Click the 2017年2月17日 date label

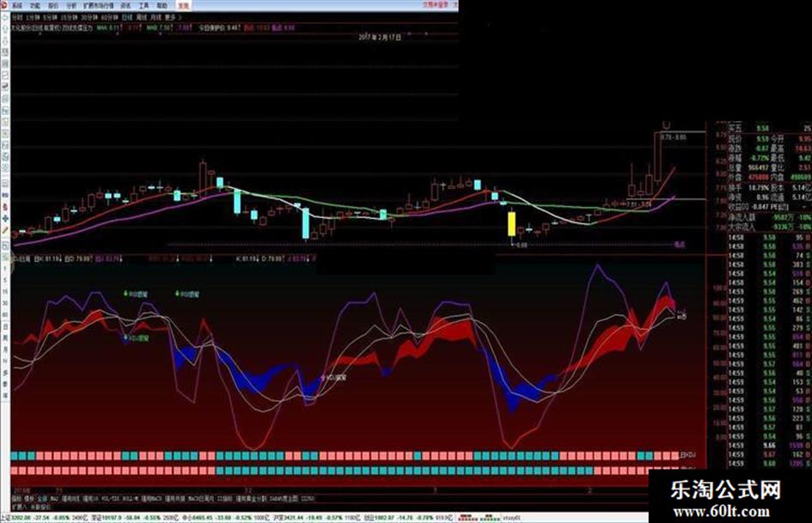(x=381, y=38)
